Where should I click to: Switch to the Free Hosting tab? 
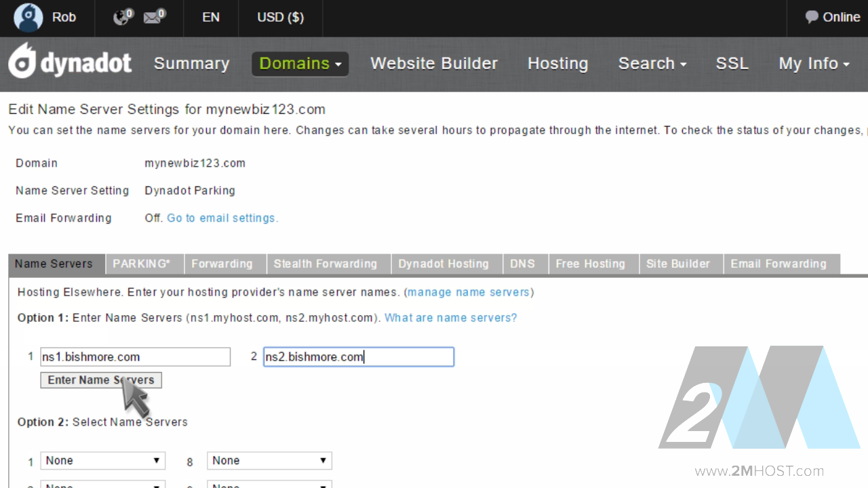pyautogui.click(x=593, y=264)
